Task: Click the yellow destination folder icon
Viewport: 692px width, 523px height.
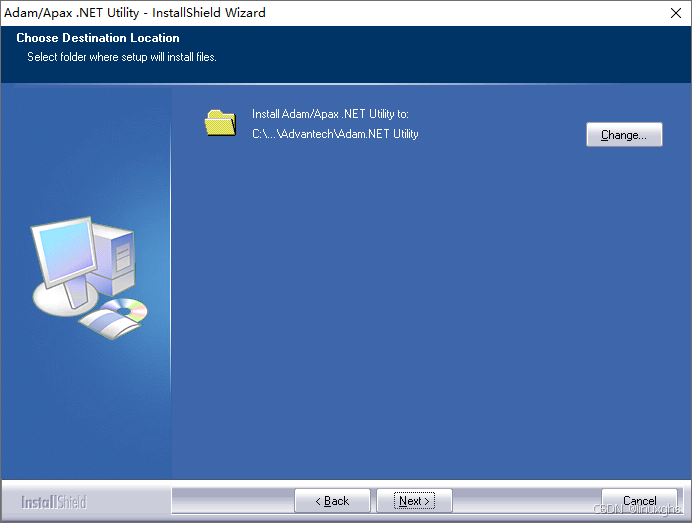Action: [220, 123]
